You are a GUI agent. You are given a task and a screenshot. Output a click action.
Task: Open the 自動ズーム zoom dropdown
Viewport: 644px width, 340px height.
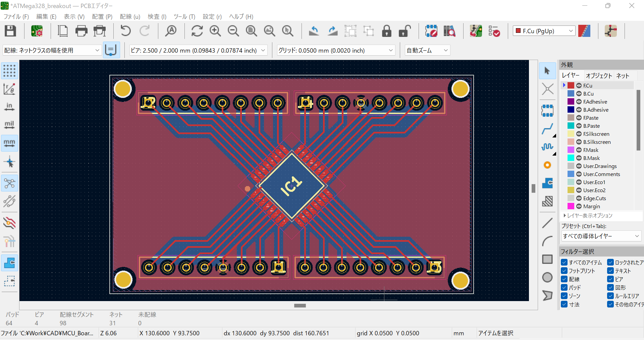[x=427, y=50]
